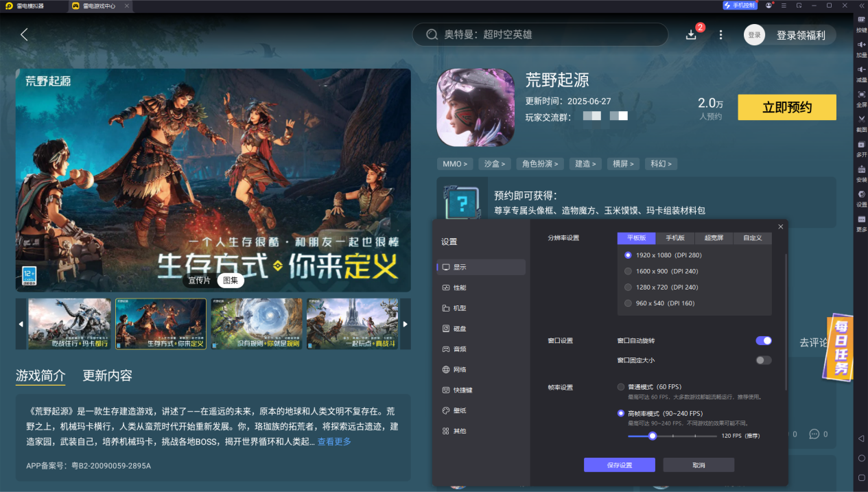Select 1280 x 720 resolution option
The width and height of the screenshot is (868, 492).
click(x=661, y=287)
